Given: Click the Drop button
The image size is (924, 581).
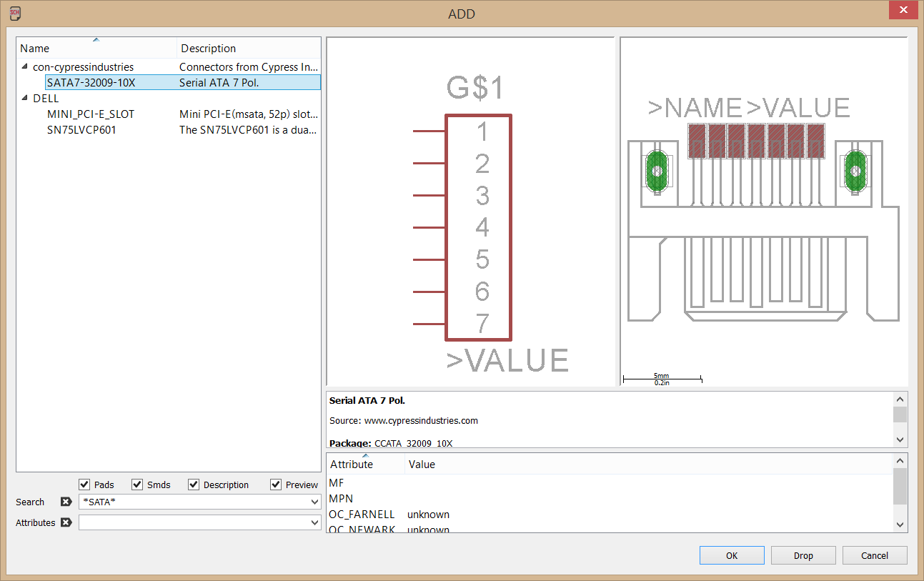Looking at the screenshot, I should pyautogui.click(x=803, y=555).
